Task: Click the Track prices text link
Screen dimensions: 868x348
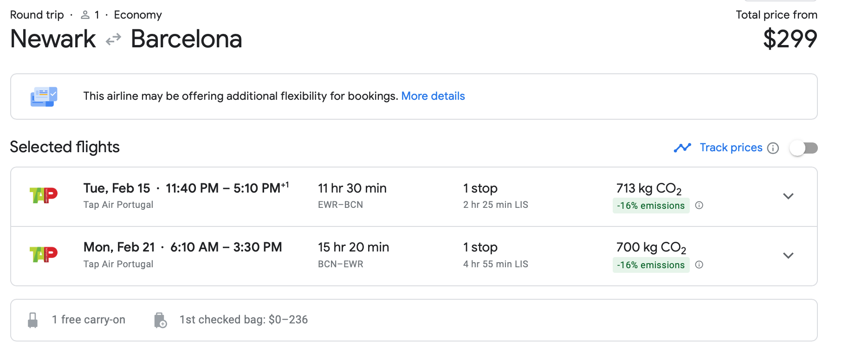Action: tap(731, 148)
